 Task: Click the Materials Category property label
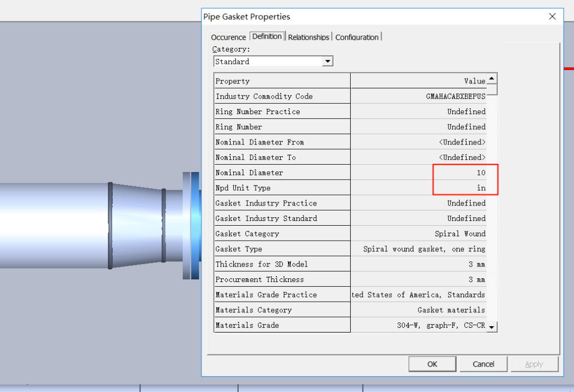coord(254,310)
